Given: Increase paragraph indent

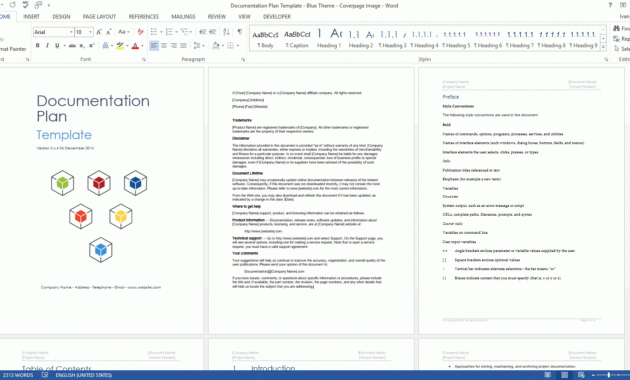Looking at the screenshot, I should (213, 32).
